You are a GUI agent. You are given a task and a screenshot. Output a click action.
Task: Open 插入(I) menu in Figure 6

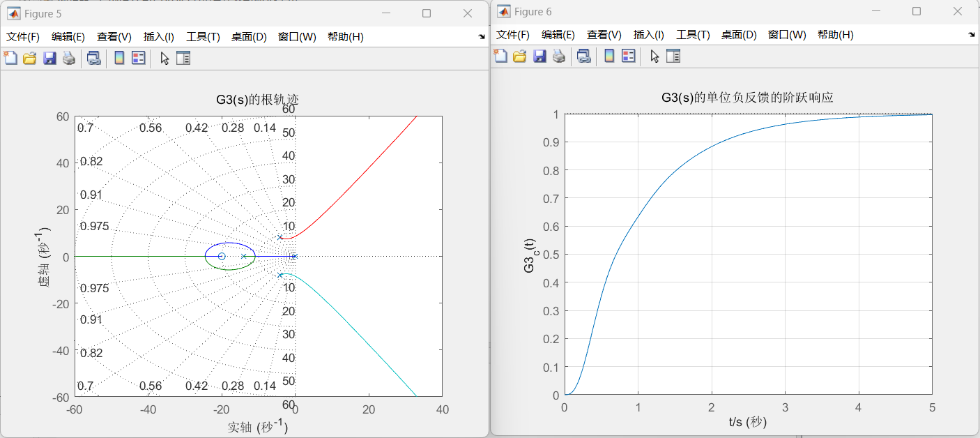[649, 35]
